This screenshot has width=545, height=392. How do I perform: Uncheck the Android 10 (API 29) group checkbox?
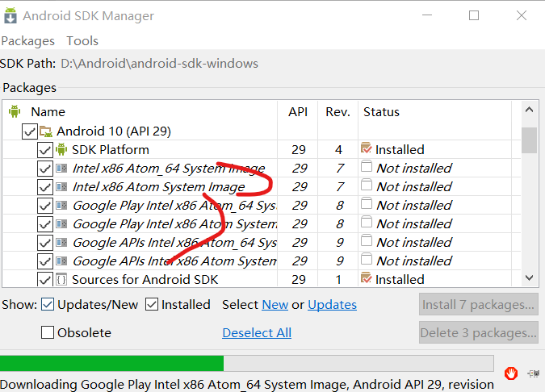tap(29, 131)
